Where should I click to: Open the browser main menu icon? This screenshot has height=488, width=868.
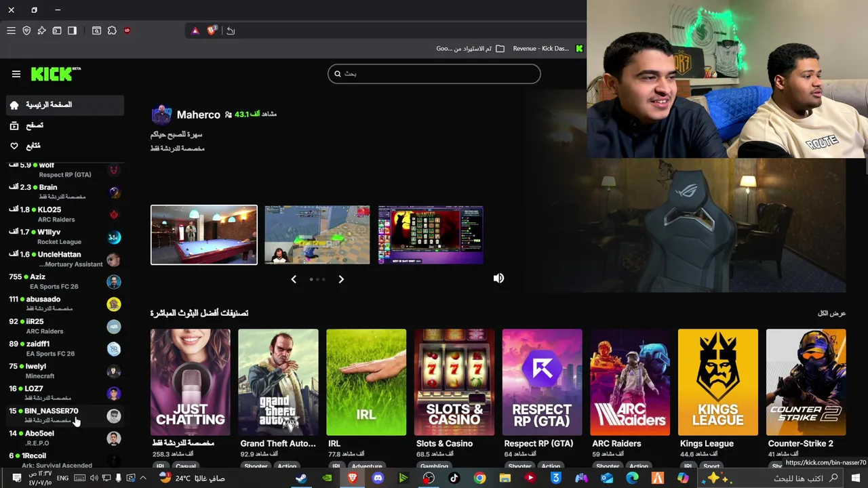point(11,30)
